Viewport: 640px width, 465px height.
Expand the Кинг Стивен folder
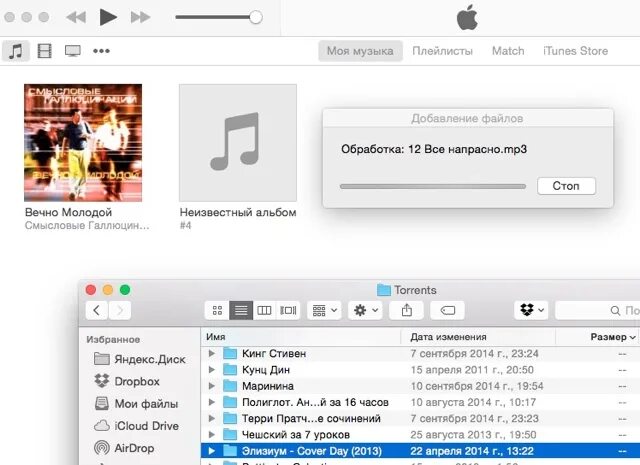coord(211,354)
